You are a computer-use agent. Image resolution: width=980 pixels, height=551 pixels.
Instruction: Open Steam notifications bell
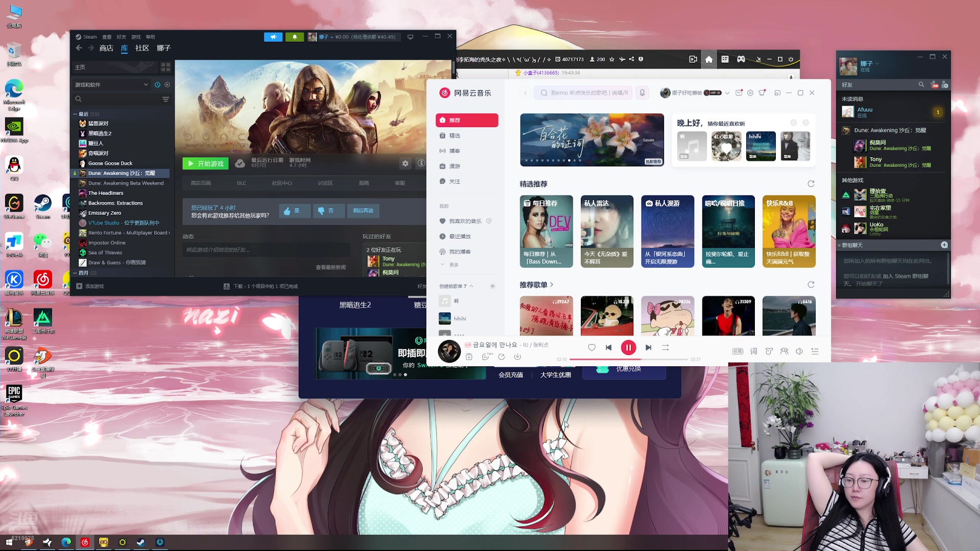pos(295,37)
